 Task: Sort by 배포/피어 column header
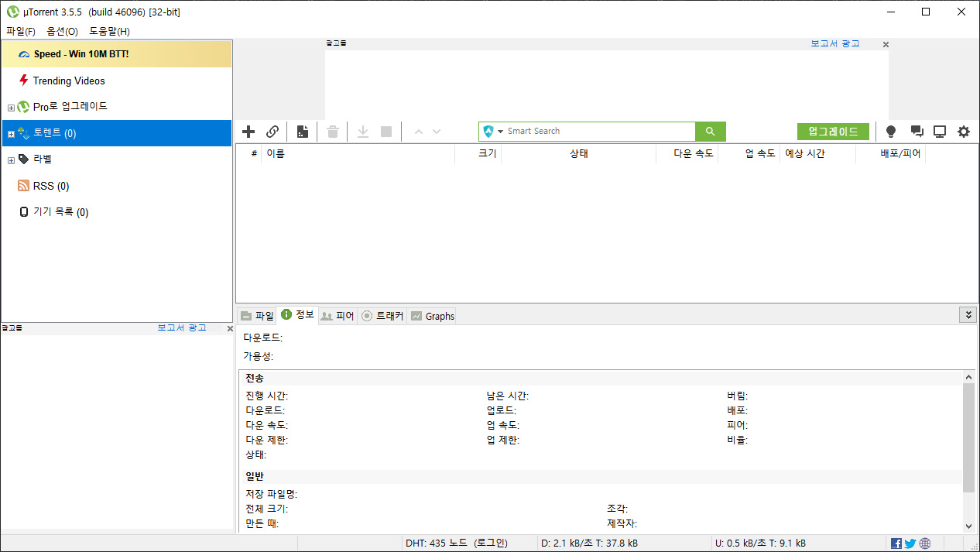click(x=890, y=153)
